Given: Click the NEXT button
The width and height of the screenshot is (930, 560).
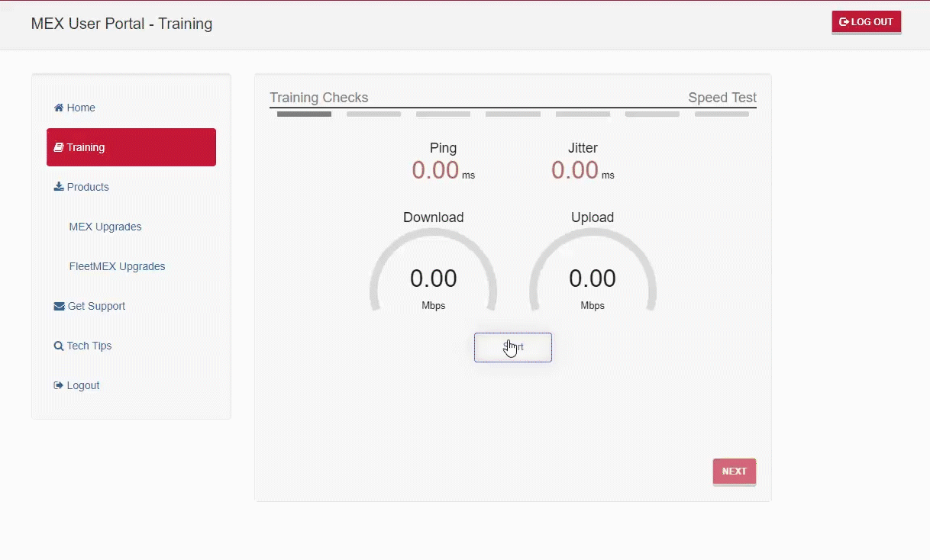Looking at the screenshot, I should tap(735, 471).
